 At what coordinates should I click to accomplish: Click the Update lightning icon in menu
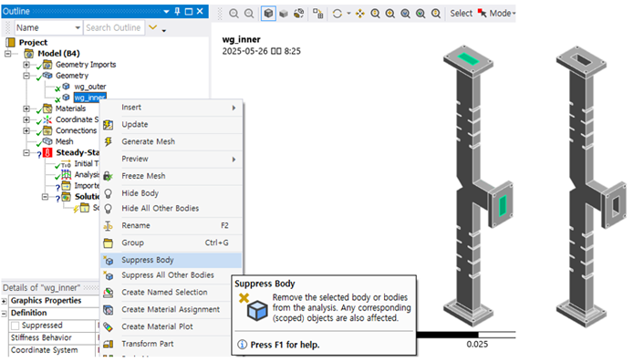pos(108,124)
